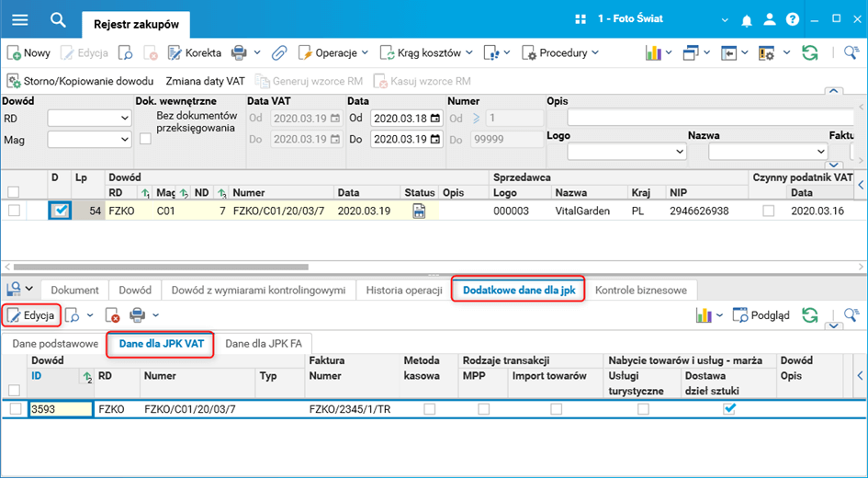Open the search magnifier in title bar

tap(58, 20)
